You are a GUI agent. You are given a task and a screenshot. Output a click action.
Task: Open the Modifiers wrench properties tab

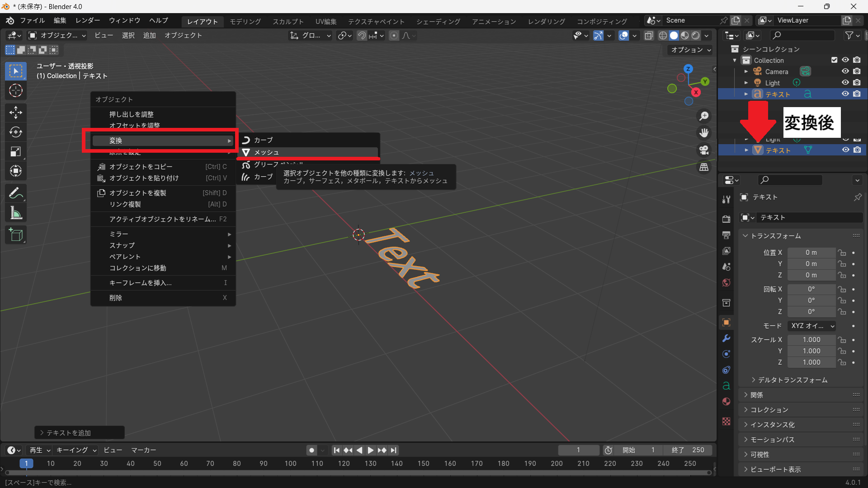726,338
